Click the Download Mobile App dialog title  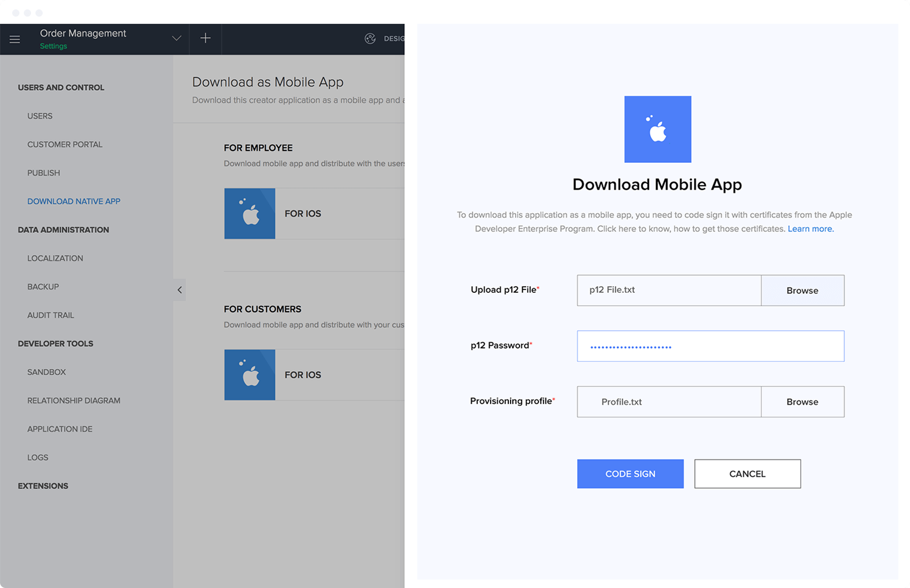click(x=657, y=184)
